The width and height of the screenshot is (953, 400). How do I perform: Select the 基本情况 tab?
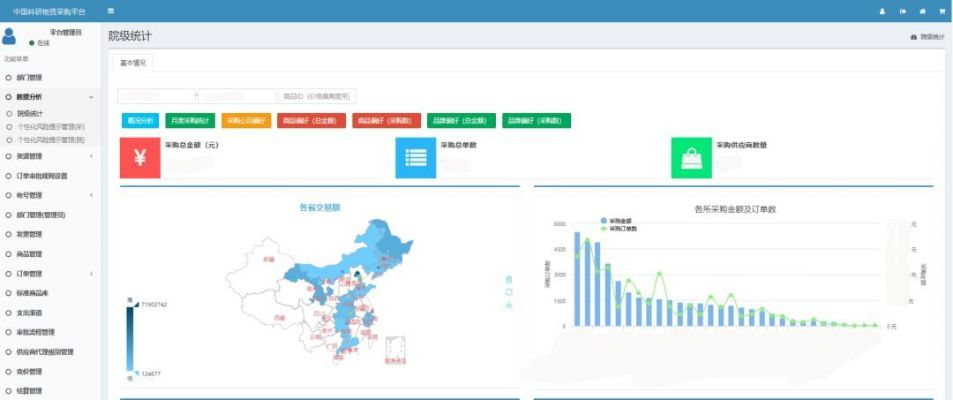pyautogui.click(x=132, y=62)
